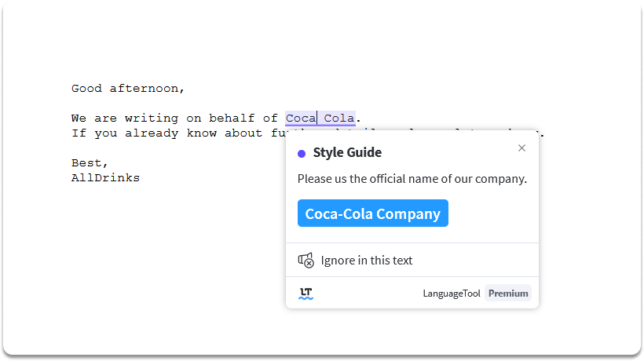The image size is (644, 361).
Task: Click the crossed-out megaphone ignore icon
Action: (x=306, y=261)
